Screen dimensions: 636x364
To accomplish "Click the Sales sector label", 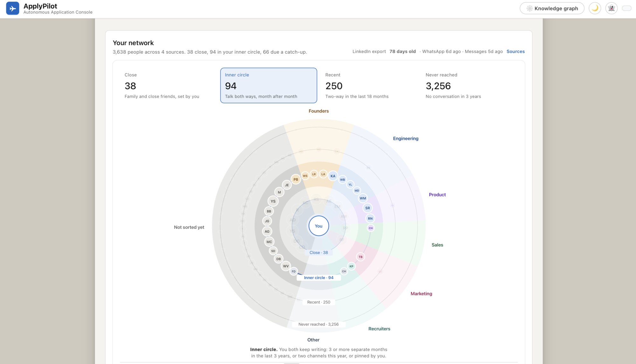I will (437, 245).
